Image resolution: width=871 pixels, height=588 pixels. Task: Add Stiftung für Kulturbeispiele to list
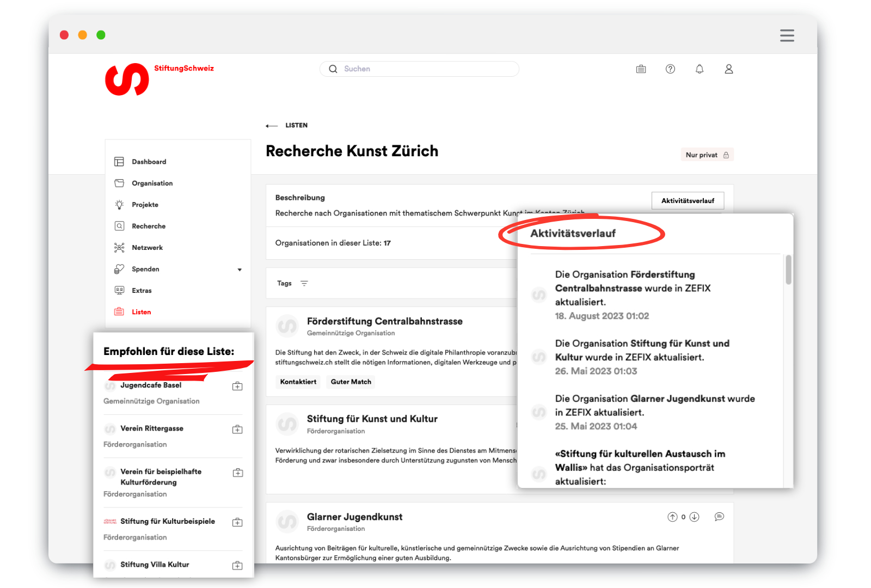(237, 522)
